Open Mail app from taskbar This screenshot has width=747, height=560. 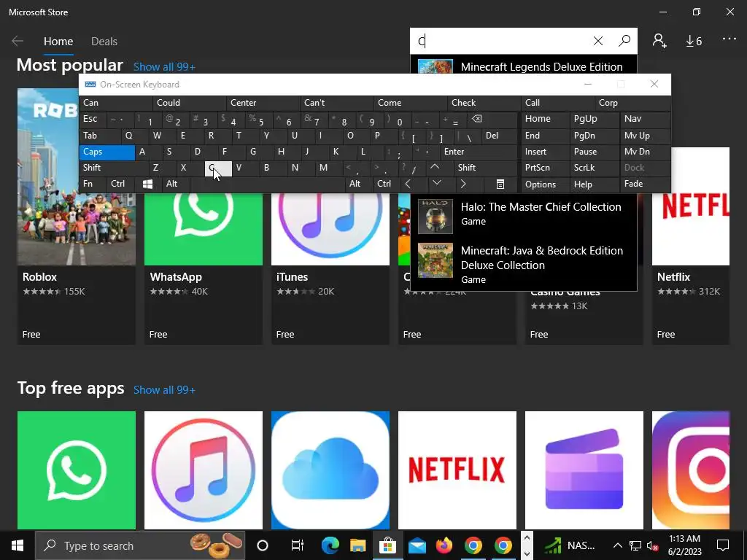click(417, 545)
